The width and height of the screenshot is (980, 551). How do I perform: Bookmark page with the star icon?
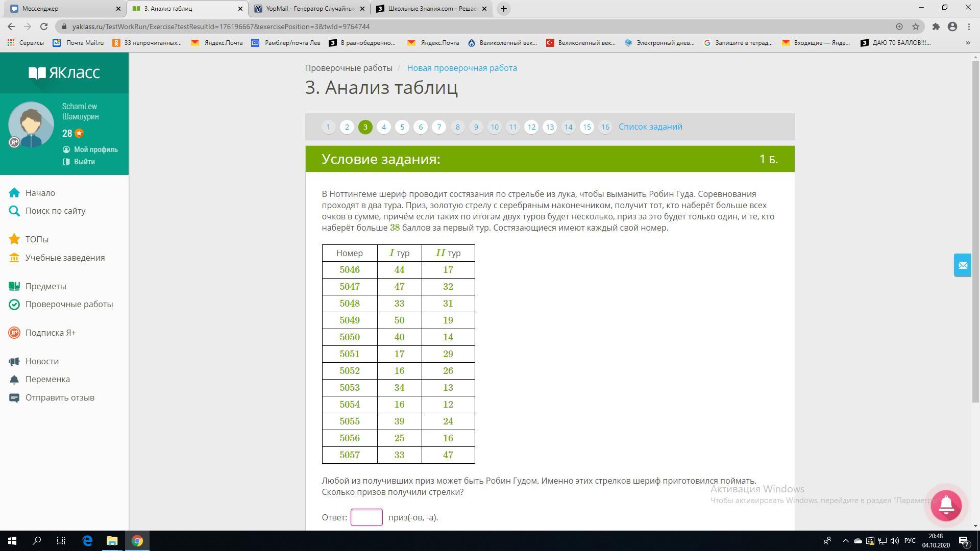click(916, 27)
